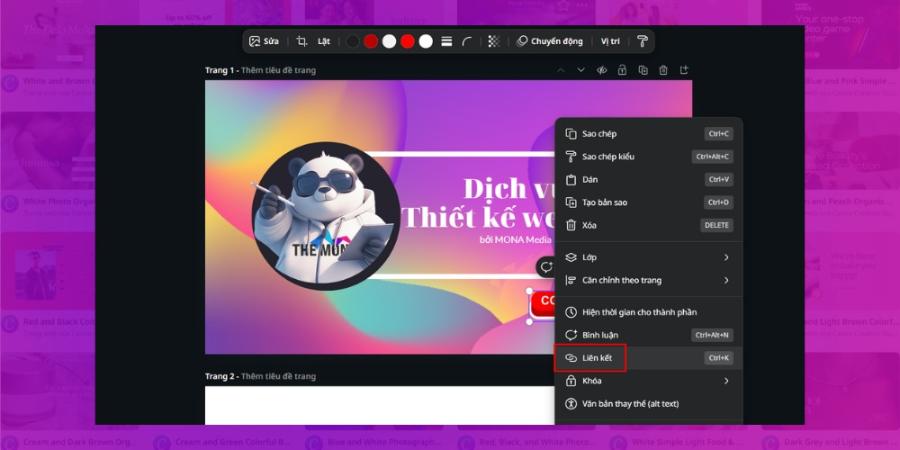Click Thêm tiêu đề trang field on Trang 2
The image size is (900, 450).
coord(278,377)
